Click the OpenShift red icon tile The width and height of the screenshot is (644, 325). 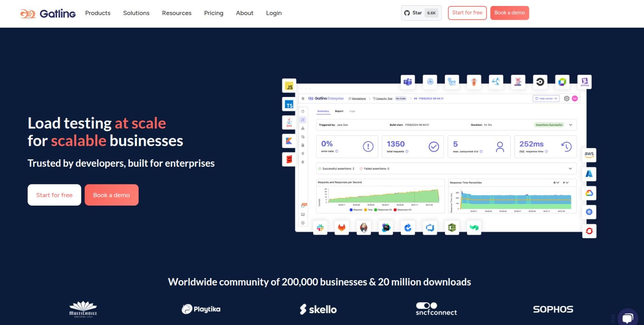point(589,231)
